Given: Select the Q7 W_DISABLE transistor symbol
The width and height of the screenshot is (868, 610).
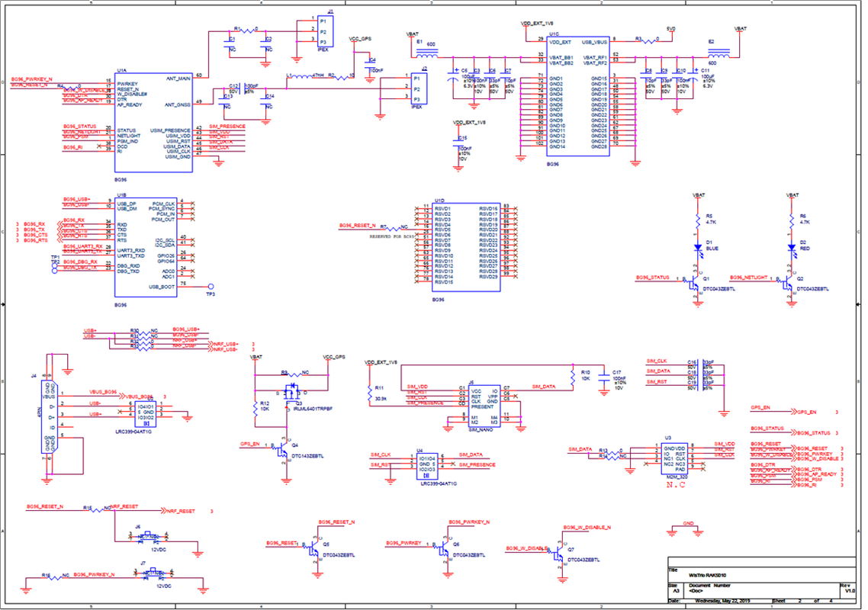Looking at the screenshot, I should (x=558, y=554).
